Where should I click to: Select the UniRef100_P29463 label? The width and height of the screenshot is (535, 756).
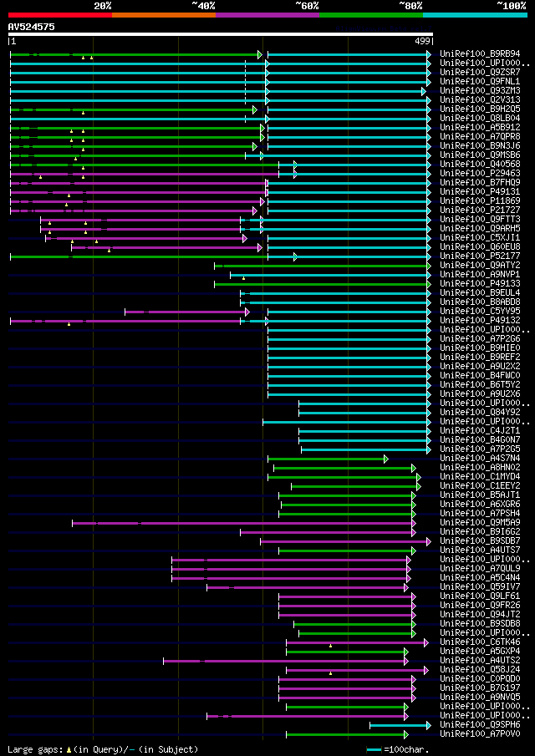pos(480,173)
